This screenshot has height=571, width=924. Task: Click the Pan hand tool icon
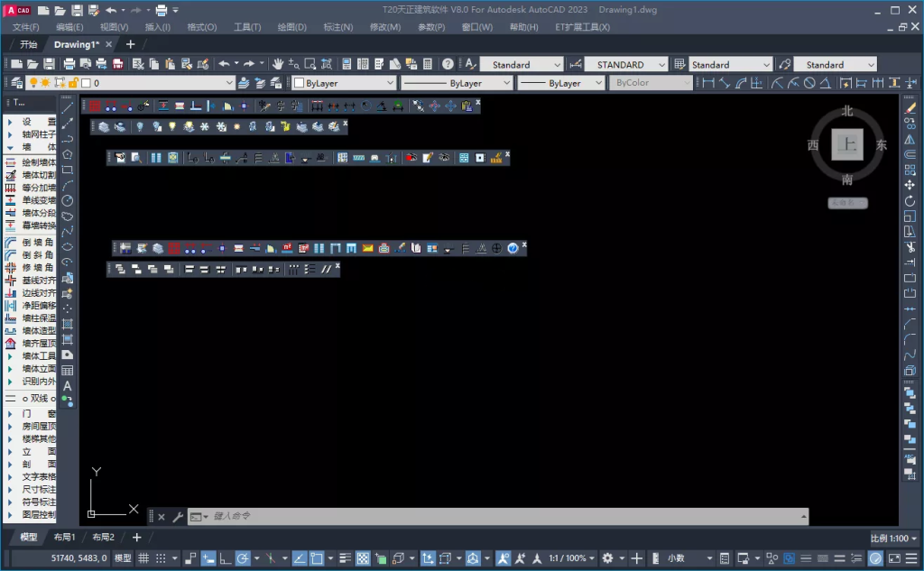[x=278, y=64]
